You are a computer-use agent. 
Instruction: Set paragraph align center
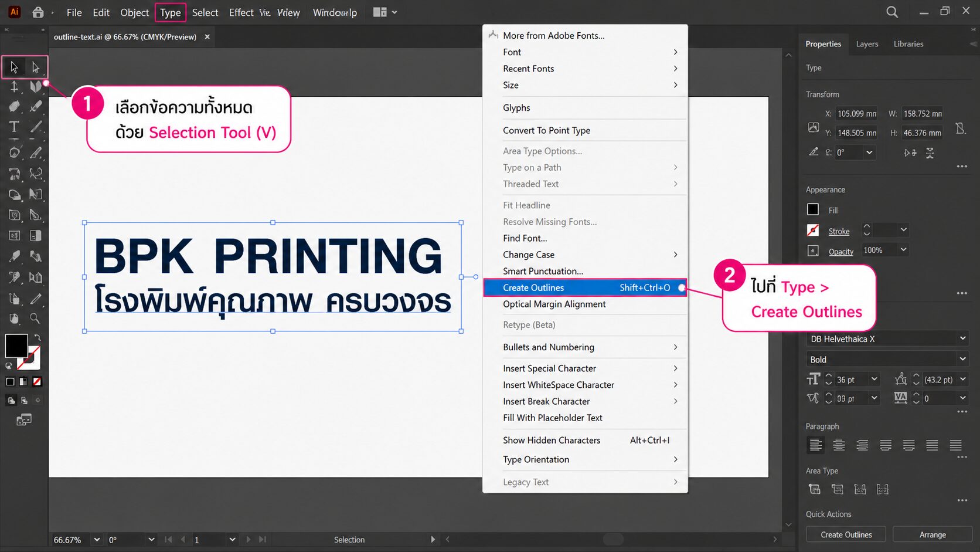[x=839, y=445]
